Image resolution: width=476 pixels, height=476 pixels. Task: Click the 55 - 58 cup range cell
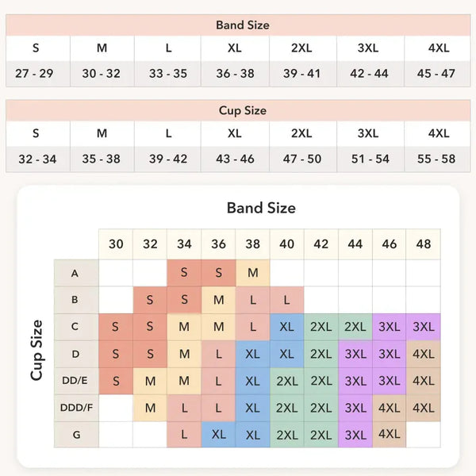[437, 159]
